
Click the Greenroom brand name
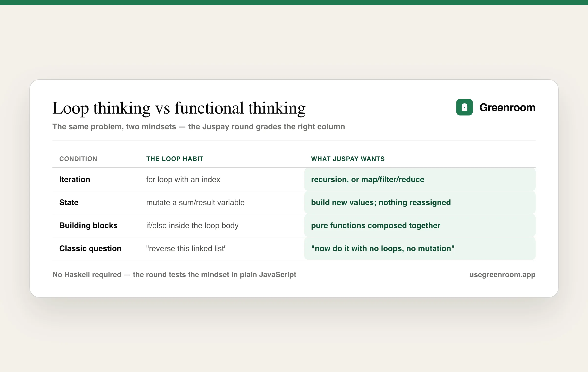(x=507, y=107)
